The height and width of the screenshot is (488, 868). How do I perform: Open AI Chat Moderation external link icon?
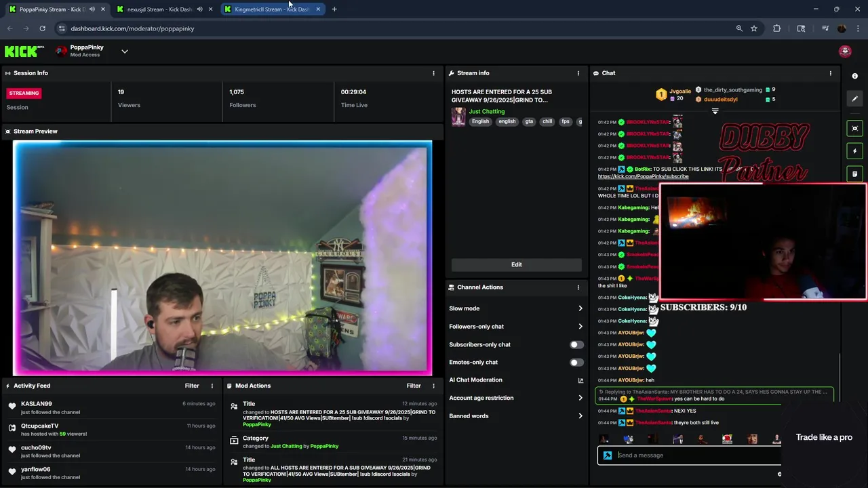click(x=580, y=380)
